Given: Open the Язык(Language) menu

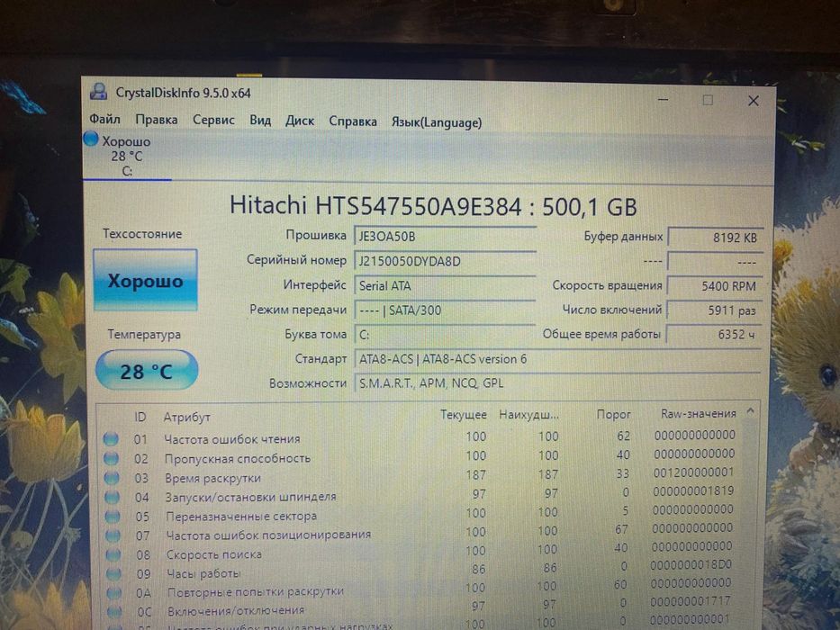Looking at the screenshot, I should click(x=436, y=122).
